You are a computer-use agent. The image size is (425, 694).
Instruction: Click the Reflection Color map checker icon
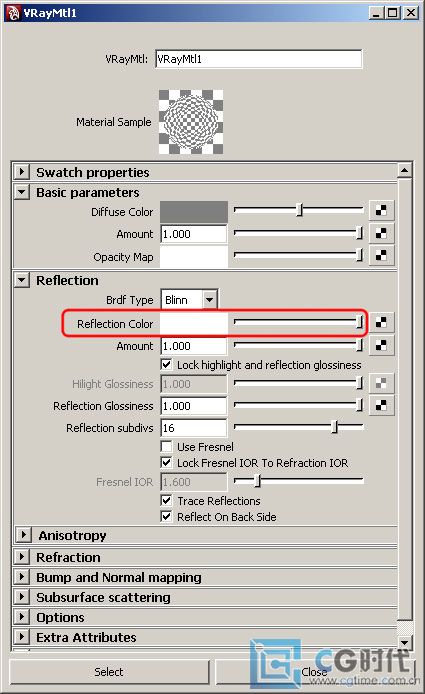click(x=381, y=323)
